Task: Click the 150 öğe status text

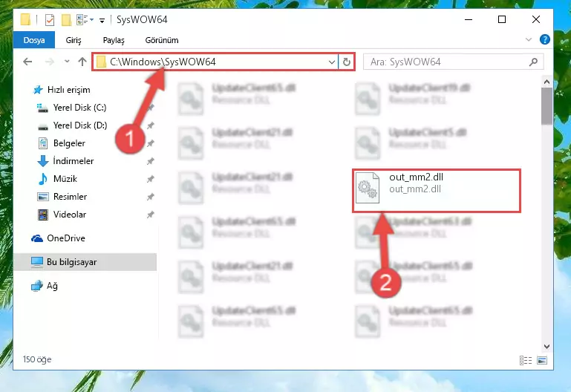Action: click(37, 359)
